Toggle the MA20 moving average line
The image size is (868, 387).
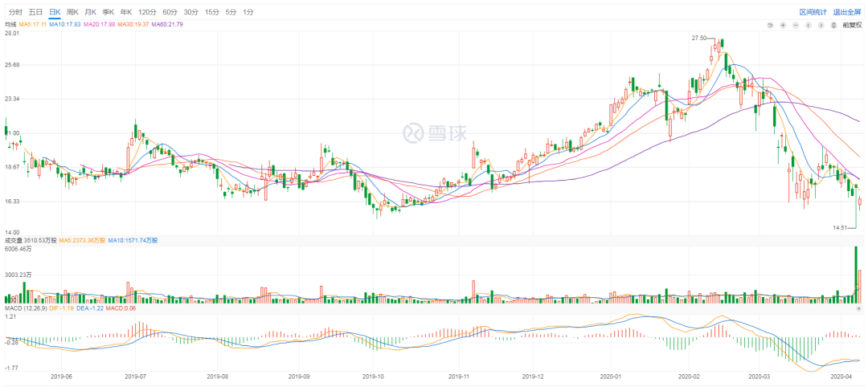[100, 25]
